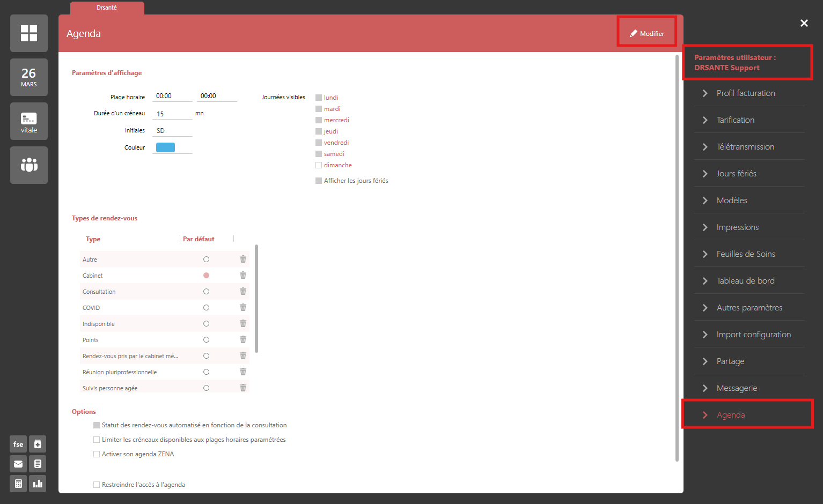This screenshot has height=504, width=823.
Task: Click the carte vitale reader icon
Action: pos(29,121)
